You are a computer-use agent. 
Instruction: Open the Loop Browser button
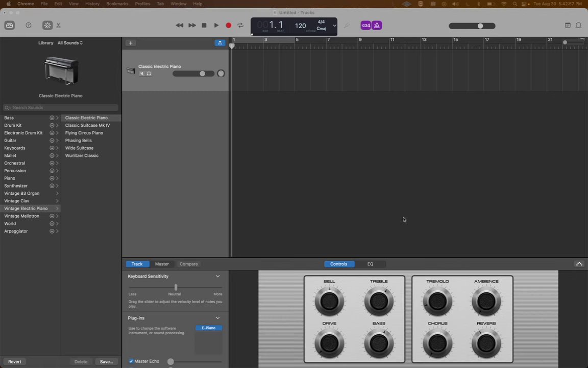(579, 25)
